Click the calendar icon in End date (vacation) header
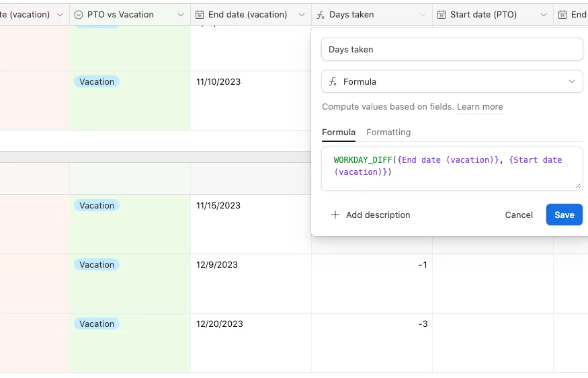This screenshot has height=378, width=588. coord(200,15)
